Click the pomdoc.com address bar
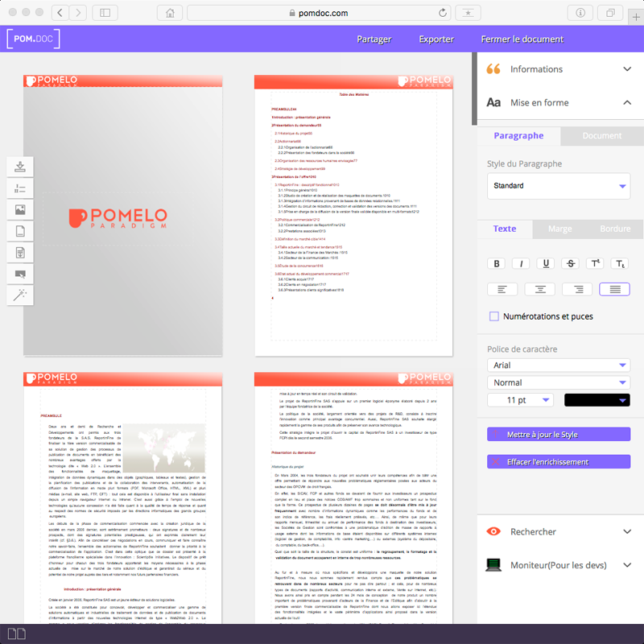 pyautogui.click(x=319, y=13)
